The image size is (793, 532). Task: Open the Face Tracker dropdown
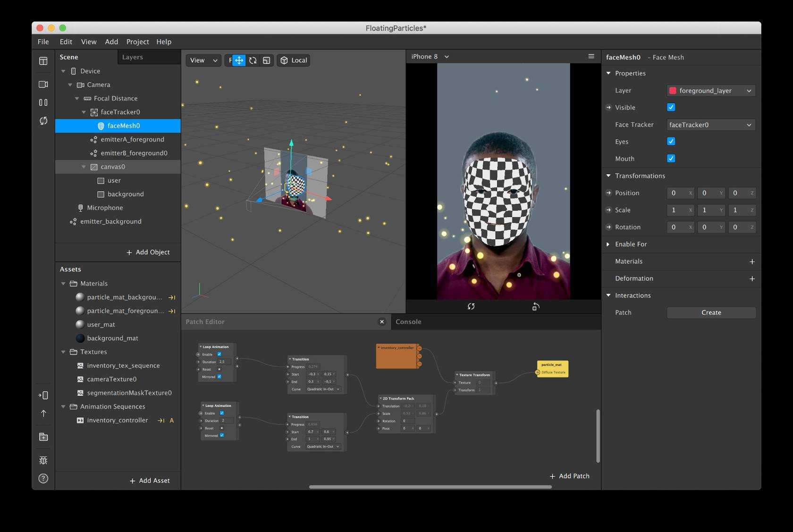click(710, 125)
